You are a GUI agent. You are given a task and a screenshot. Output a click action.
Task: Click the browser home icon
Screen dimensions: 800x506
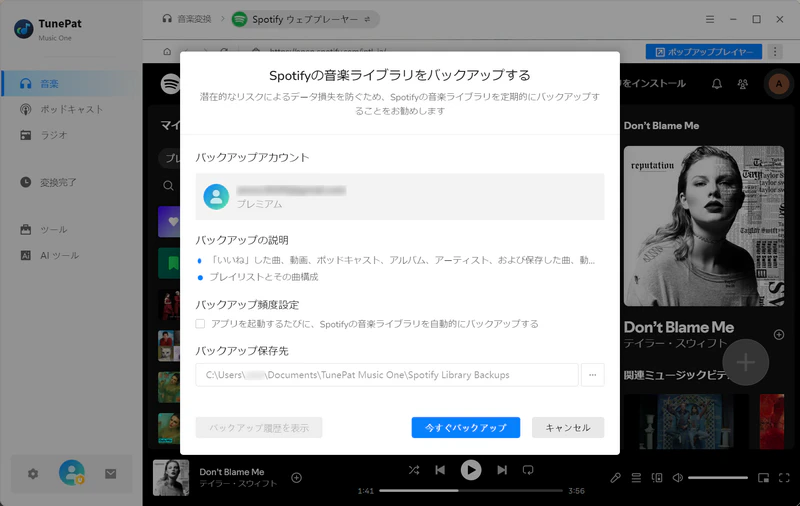[167, 52]
